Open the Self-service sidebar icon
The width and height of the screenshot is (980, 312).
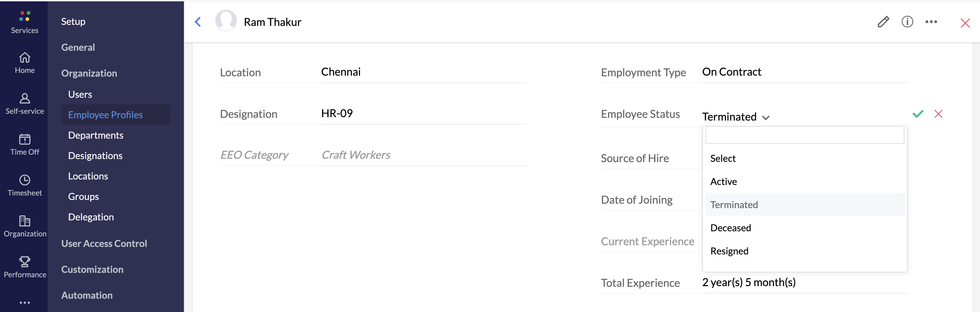coord(25,98)
